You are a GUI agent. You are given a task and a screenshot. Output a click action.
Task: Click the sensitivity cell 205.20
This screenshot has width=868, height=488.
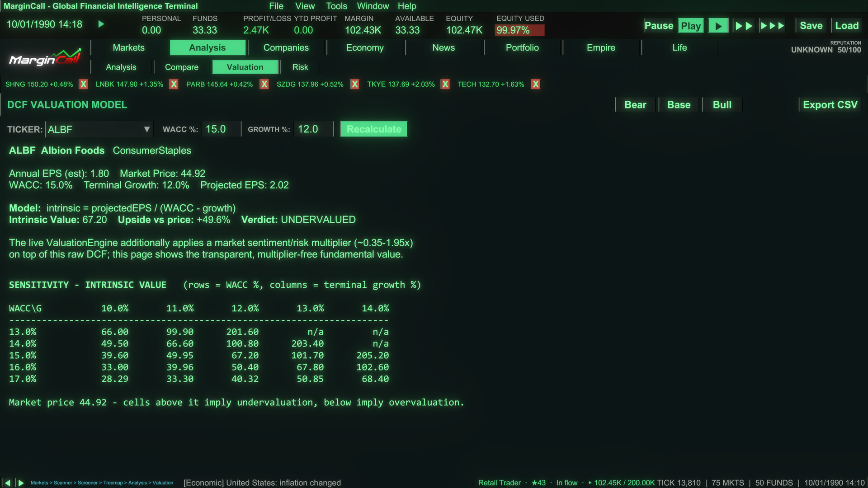point(373,356)
